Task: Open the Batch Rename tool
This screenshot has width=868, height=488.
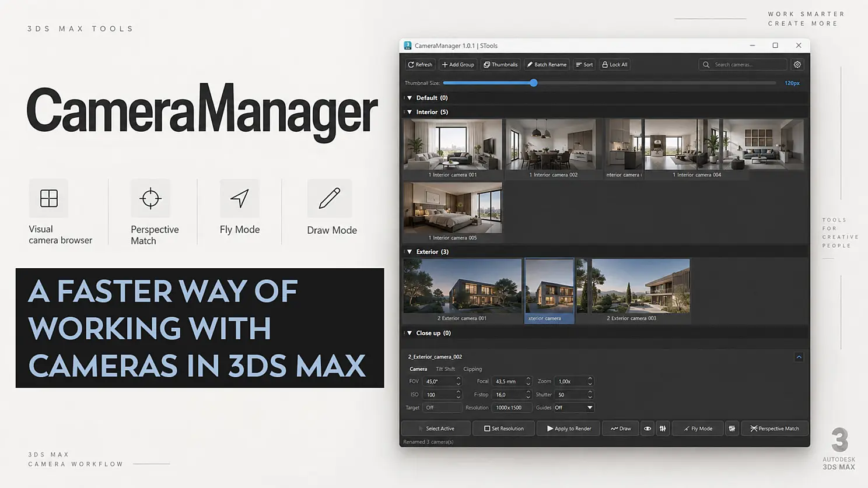Action: click(547, 65)
